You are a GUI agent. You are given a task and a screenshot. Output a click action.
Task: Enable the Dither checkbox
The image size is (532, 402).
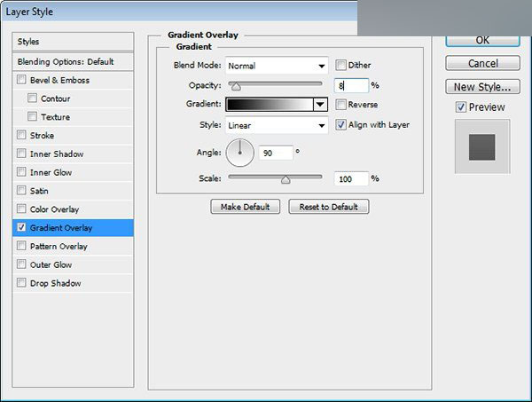[340, 65]
